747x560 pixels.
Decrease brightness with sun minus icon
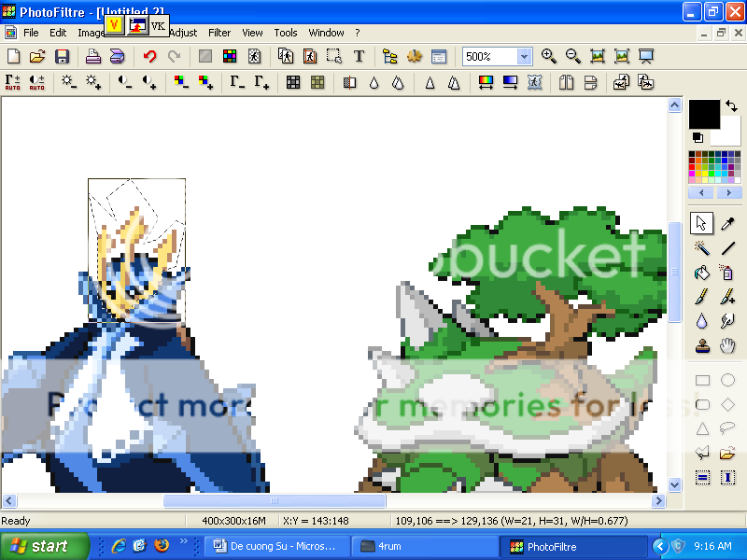pos(68,82)
